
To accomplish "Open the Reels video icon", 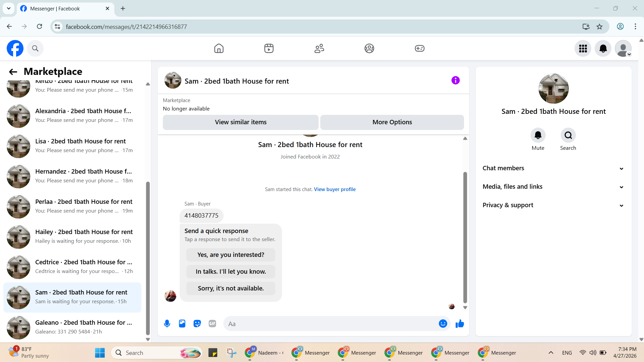I will point(269,48).
